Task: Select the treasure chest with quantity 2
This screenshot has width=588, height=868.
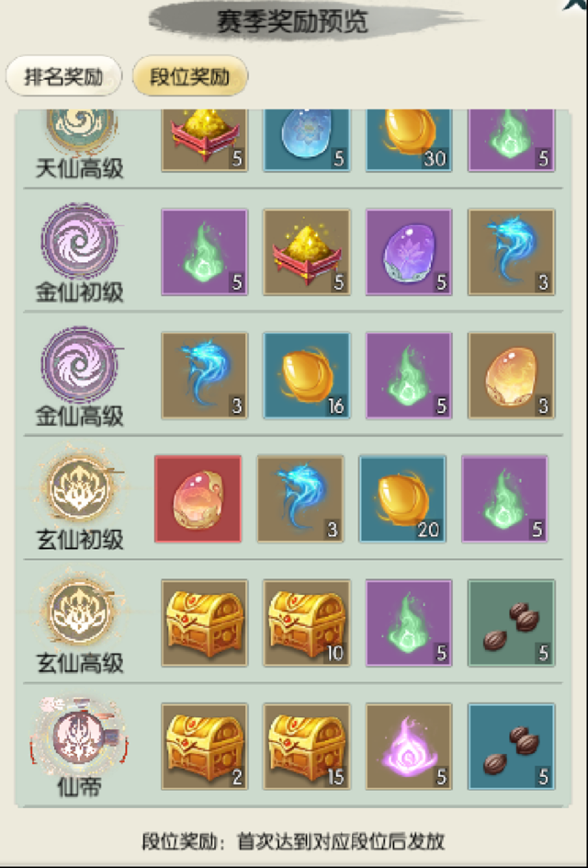Action: (204, 747)
